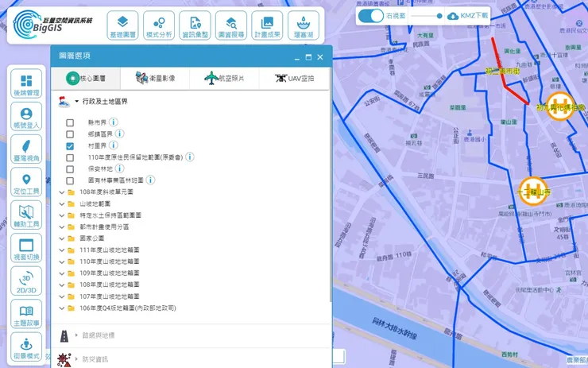Screen dimensions: 588x368
Task: Collapse the 行政及土地區界 section
Action: tap(77, 101)
